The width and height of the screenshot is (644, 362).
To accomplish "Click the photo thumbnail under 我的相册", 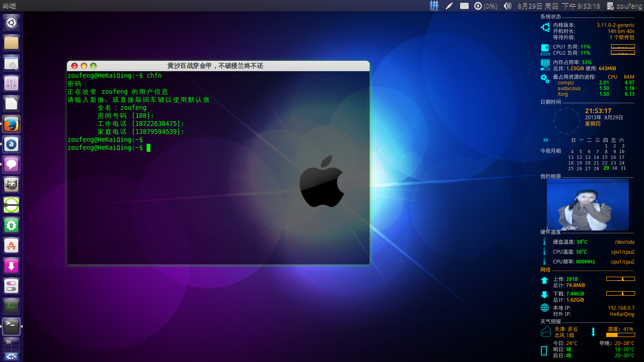I will 588,205.
